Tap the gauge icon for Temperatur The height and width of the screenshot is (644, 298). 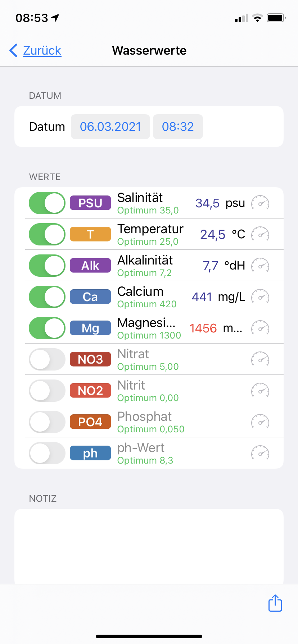point(260,234)
